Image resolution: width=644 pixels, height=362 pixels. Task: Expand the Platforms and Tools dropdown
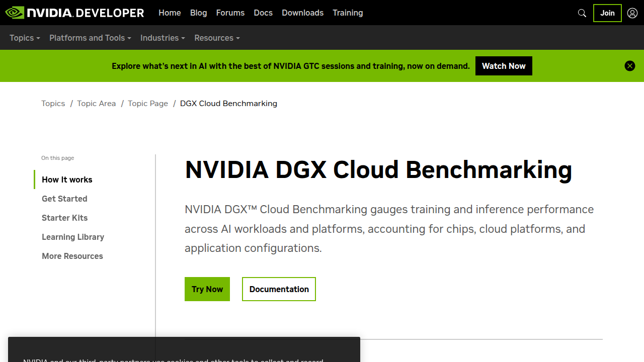coord(90,38)
